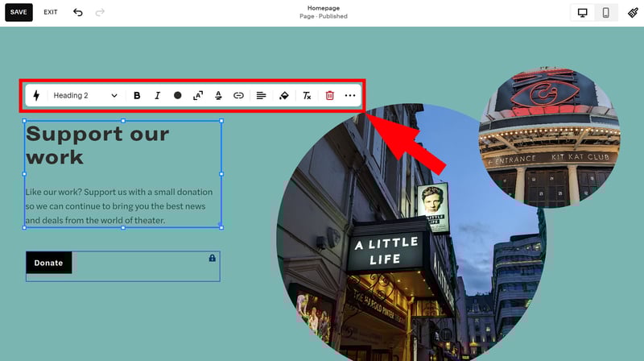The height and width of the screenshot is (361, 644).
Task: Toggle bold formatting
Action: (x=137, y=95)
